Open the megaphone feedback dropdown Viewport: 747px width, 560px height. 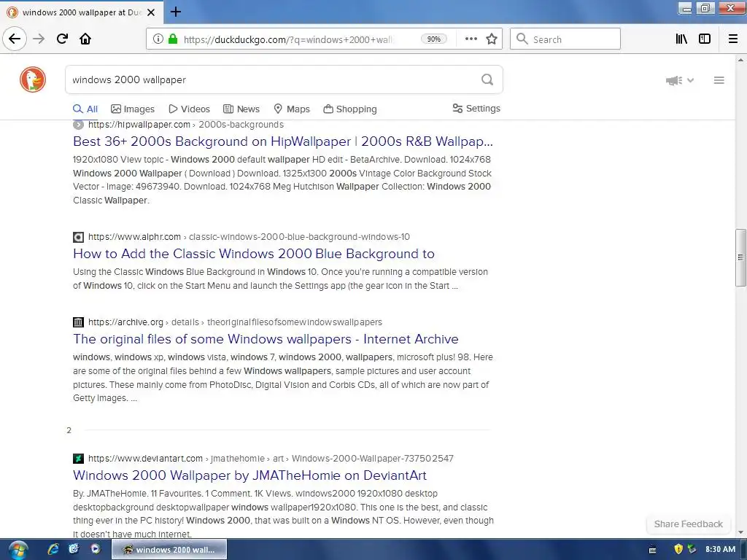pyautogui.click(x=679, y=80)
